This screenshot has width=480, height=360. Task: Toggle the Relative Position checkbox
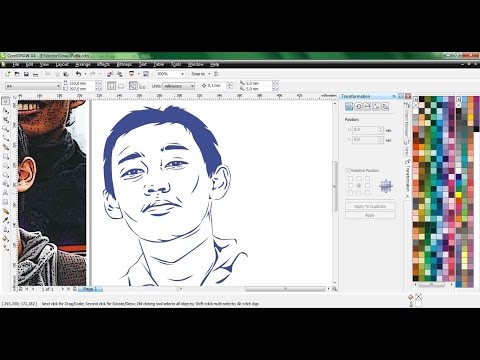(348, 170)
